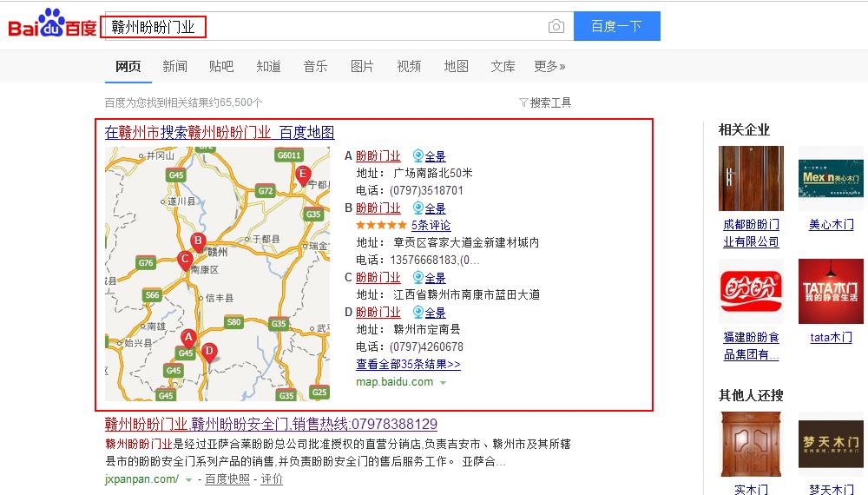Open 搜索工具 filter
This screenshot has width=868, height=495.
click(545, 102)
